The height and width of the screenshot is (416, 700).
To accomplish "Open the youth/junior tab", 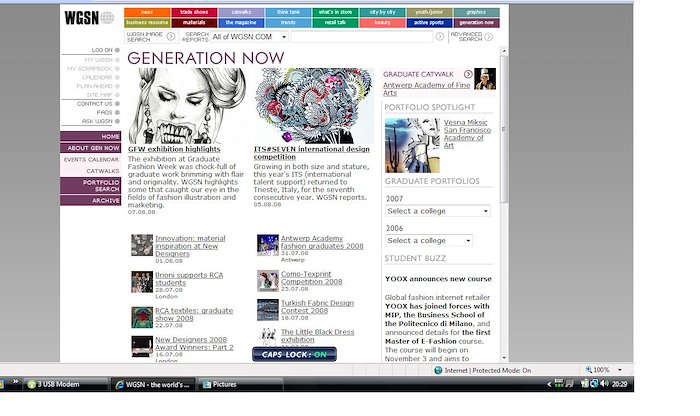I will click(x=429, y=12).
